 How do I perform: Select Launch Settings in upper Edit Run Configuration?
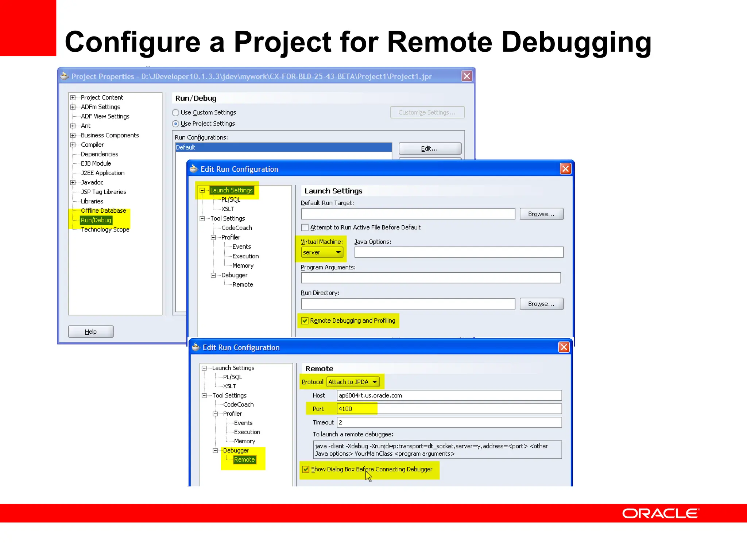tap(231, 190)
